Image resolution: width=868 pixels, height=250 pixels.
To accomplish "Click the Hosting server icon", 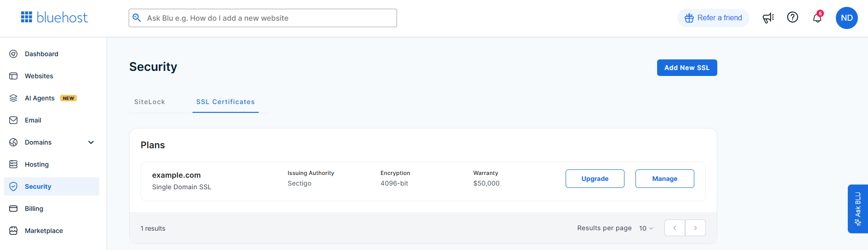I will click(13, 164).
